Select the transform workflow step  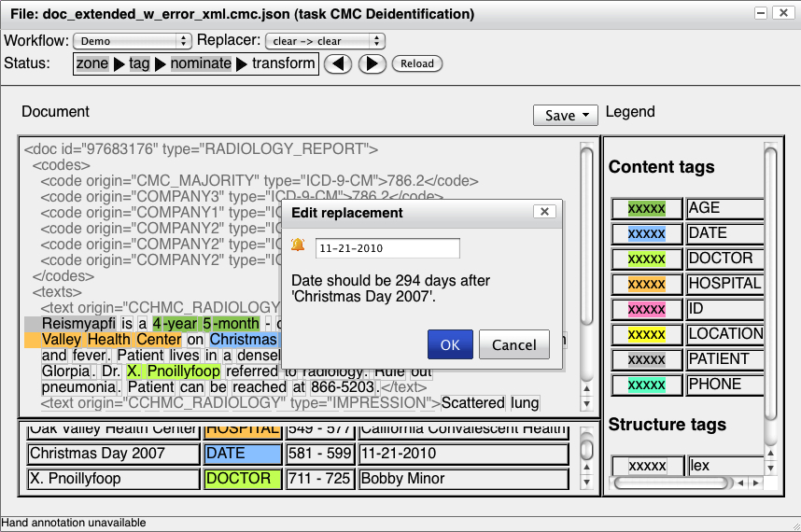pos(284,63)
